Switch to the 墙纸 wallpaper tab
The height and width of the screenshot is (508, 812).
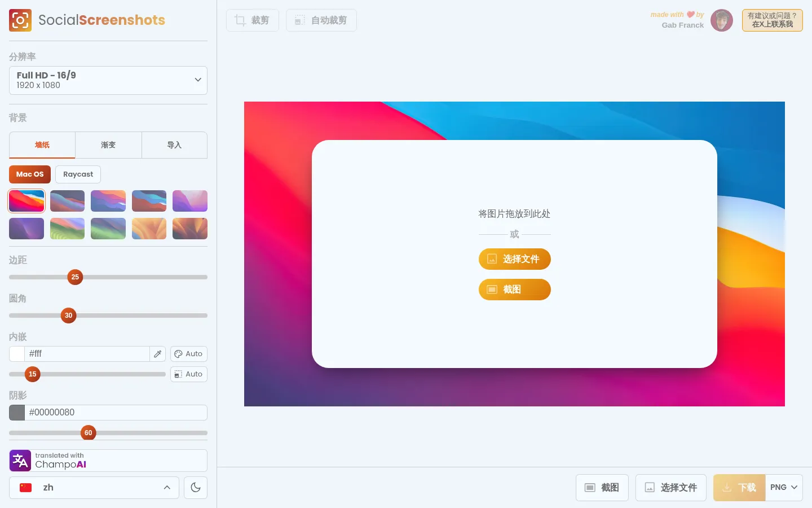(42, 145)
